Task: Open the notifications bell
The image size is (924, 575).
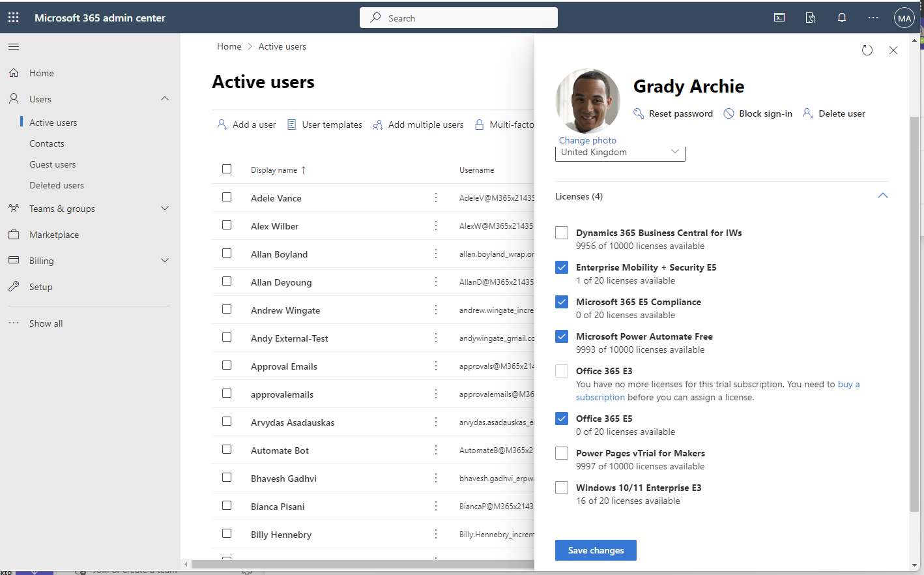Action: tap(842, 18)
